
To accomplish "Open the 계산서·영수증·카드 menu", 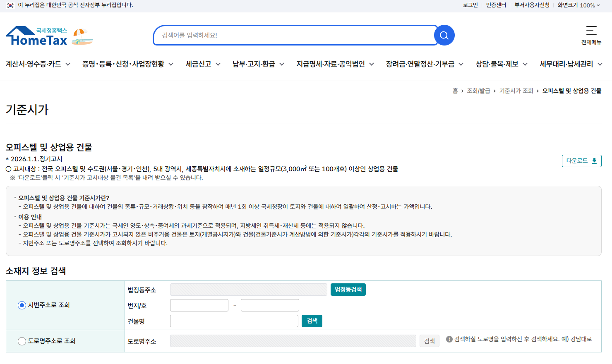I will click(34, 64).
